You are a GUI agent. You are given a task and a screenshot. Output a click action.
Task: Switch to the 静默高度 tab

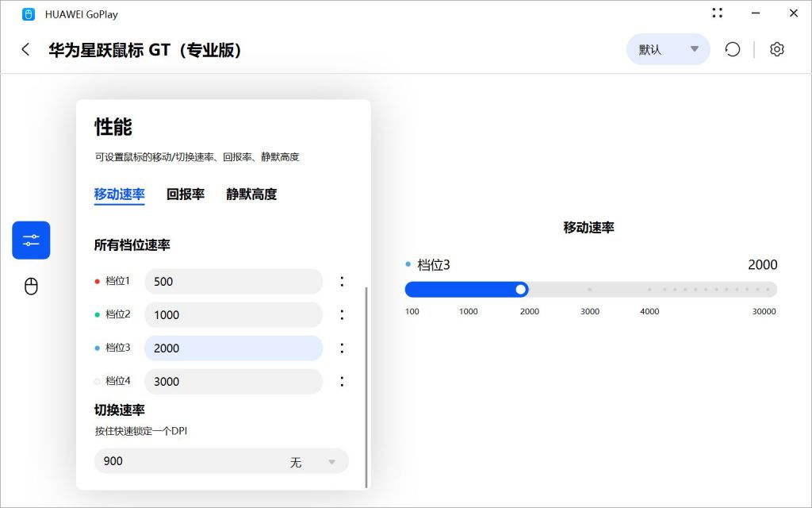(251, 194)
